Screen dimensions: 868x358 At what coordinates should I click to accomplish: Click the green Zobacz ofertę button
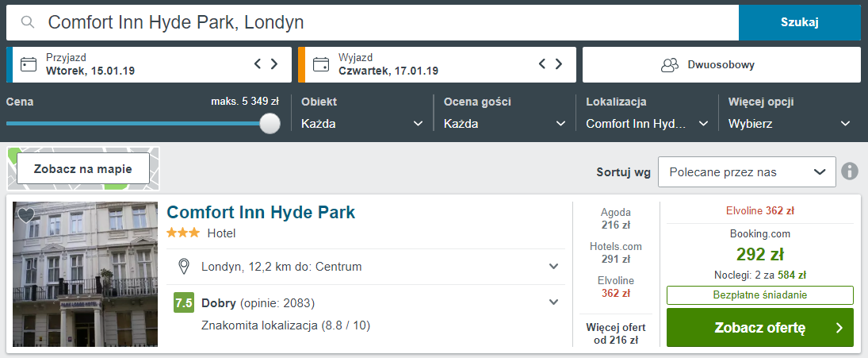(x=760, y=328)
